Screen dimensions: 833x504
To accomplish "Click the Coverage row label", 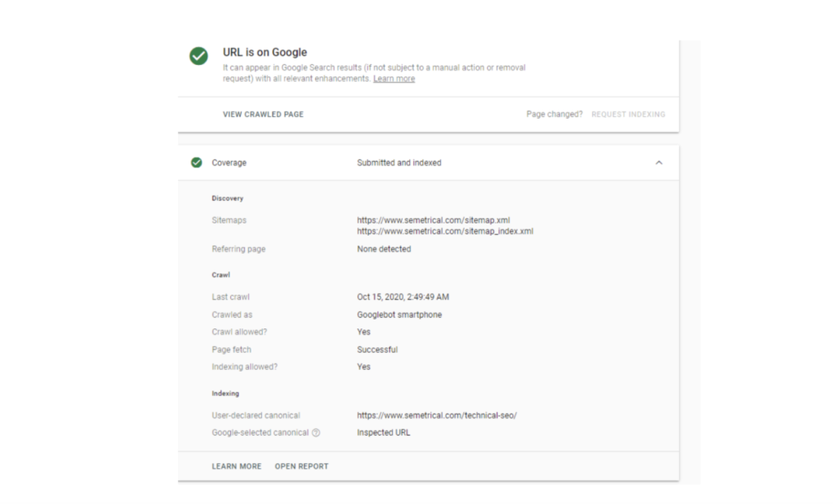I will coord(229,163).
